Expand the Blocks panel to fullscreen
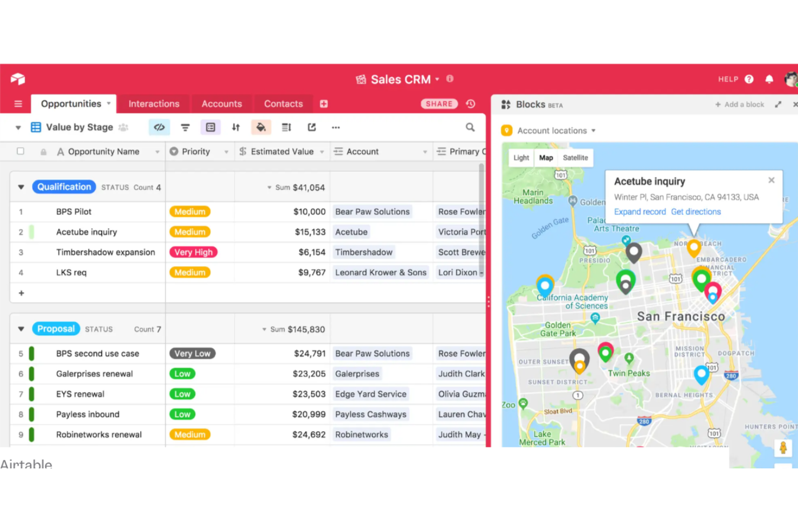 coord(778,105)
